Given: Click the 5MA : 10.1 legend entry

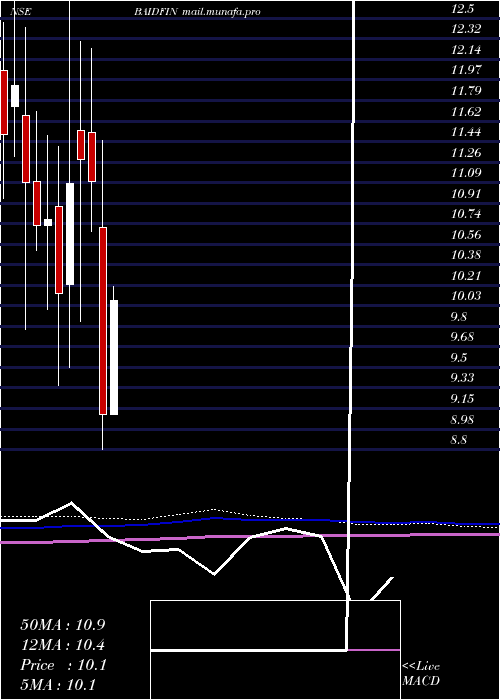Looking at the screenshot, I should coord(58,685).
